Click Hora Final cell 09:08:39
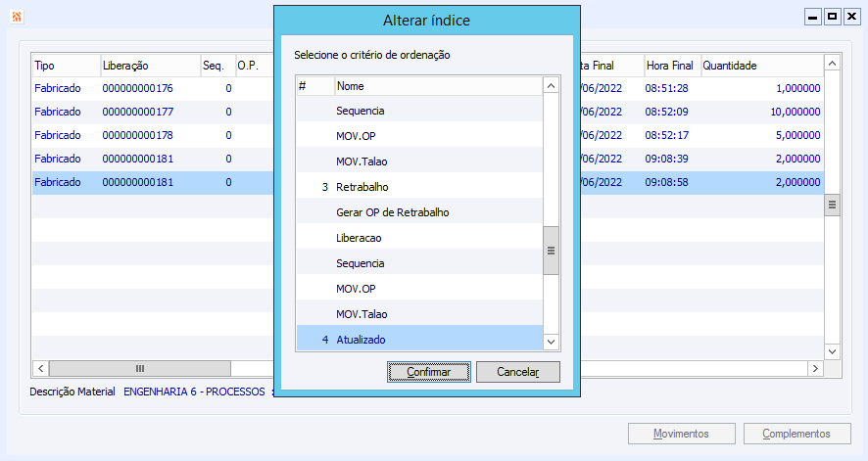The width and height of the screenshot is (868, 461). coord(666,159)
